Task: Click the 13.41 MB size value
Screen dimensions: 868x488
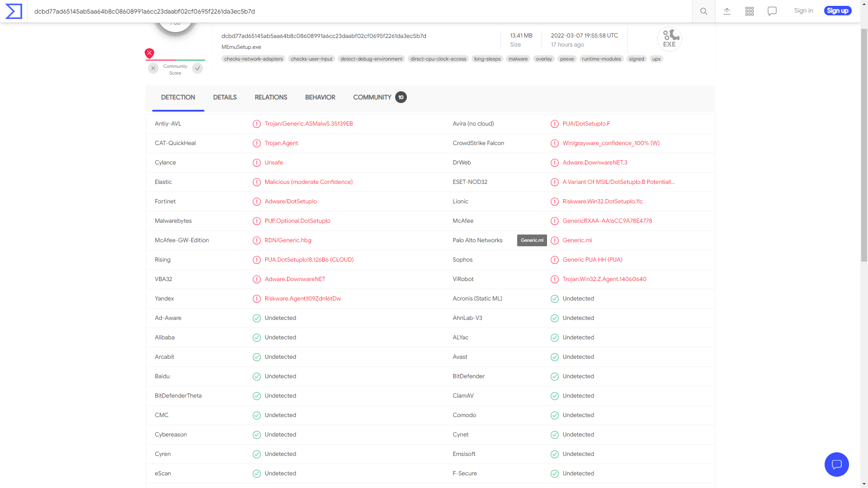Action: pos(521,36)
